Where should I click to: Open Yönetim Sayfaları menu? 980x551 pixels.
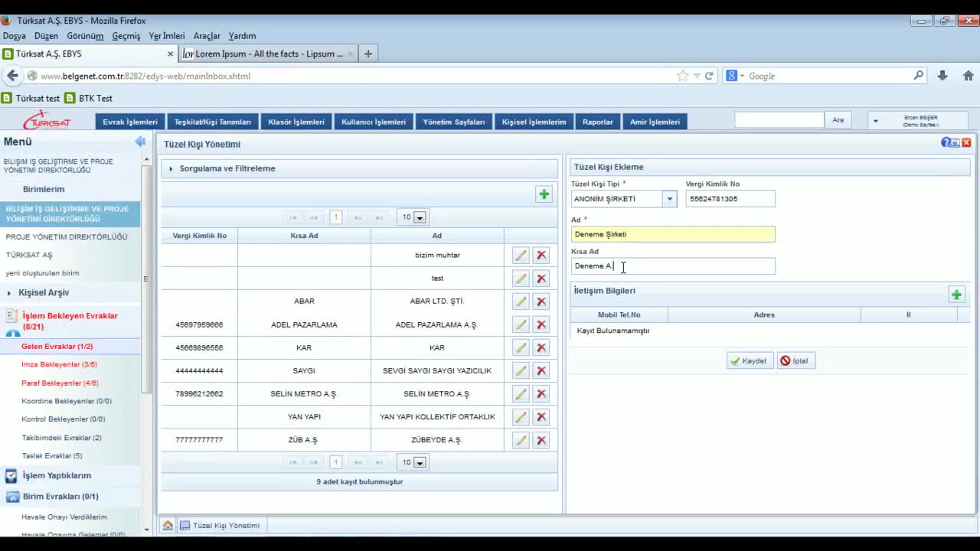pos(453,122)
